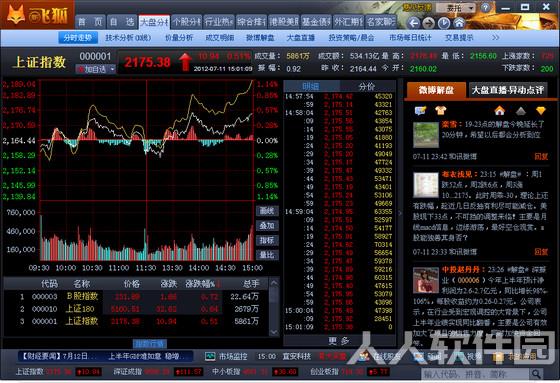Switch to 自选 main tab
This screenshot has width=560, height=383.
pyautogui.click(x=122, y=22)
